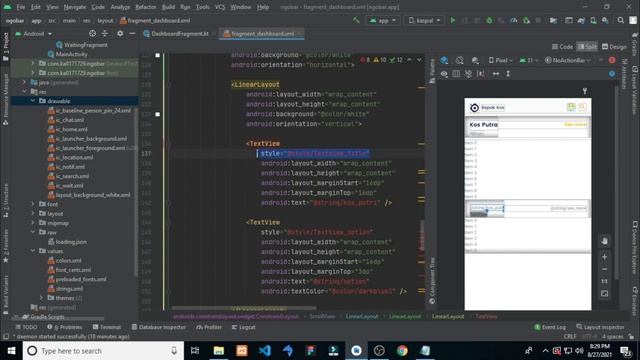Zoom out the layout preview with minus

coord(604,269)
